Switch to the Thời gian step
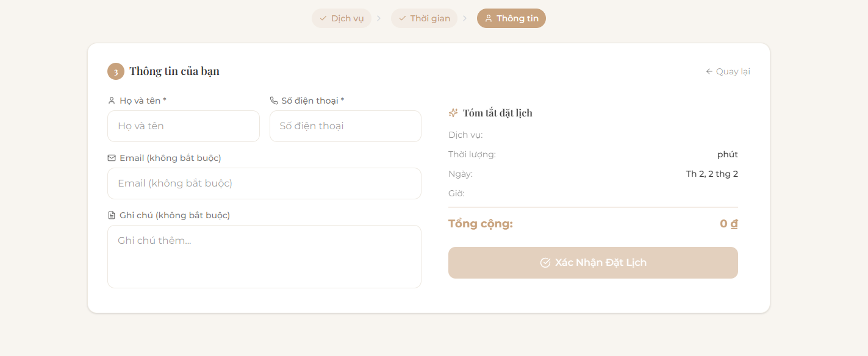 coord(424,18)
